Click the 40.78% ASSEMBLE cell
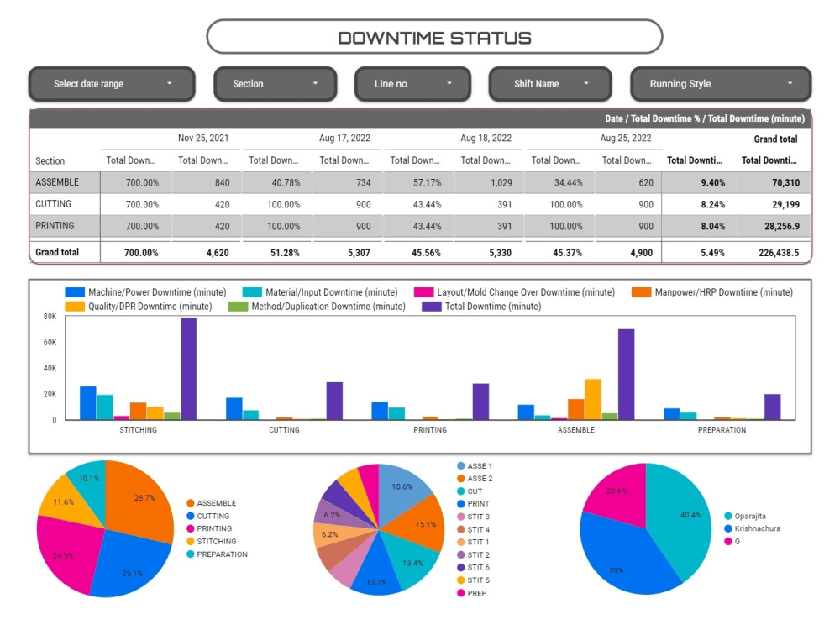This screenshot has height=630, width=840. point(286,182)
